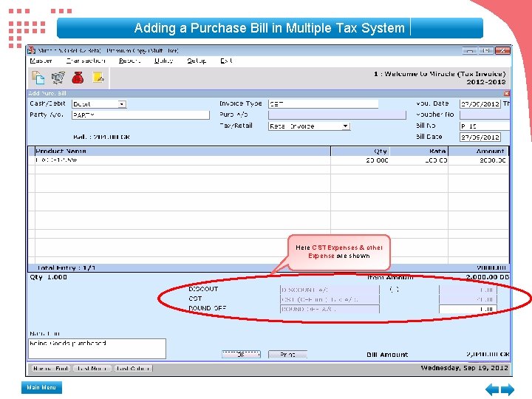This screenshot has width=532, height=399.
Task: Click the Narration text box
Action: (97, 349)
